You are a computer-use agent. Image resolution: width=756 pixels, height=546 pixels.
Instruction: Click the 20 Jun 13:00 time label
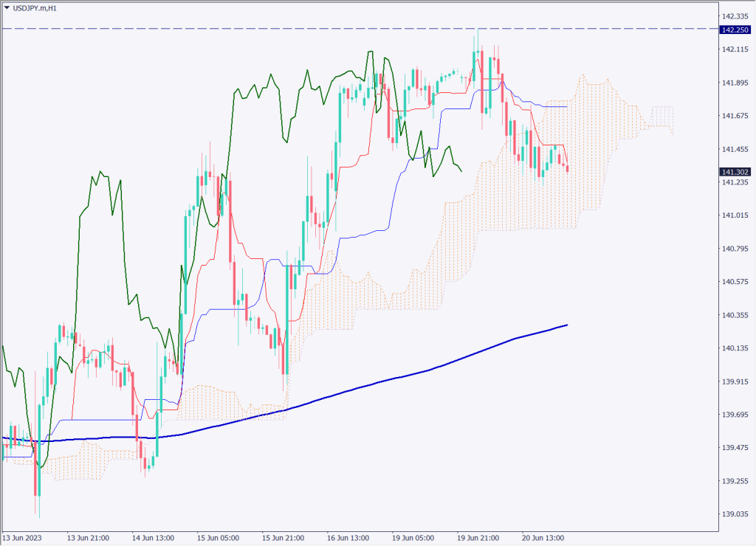pyautogui.click(x=543, y=538)
